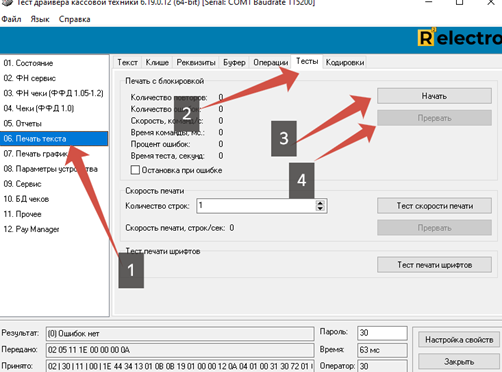The width and height of the screenshot is (502, 372).
Task: Open the Справка menu
Action: 74,19
